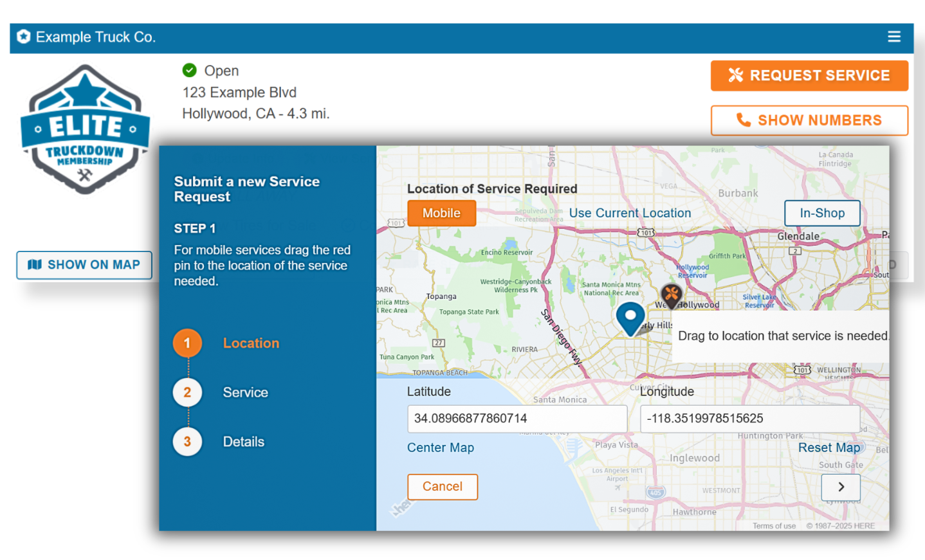
Task: Cancel the service request
Action: tap(443, 487)
